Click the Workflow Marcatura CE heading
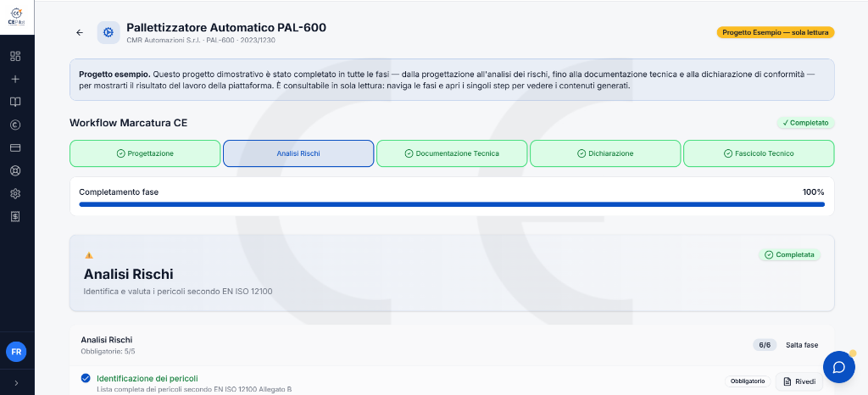 (129, 123)
